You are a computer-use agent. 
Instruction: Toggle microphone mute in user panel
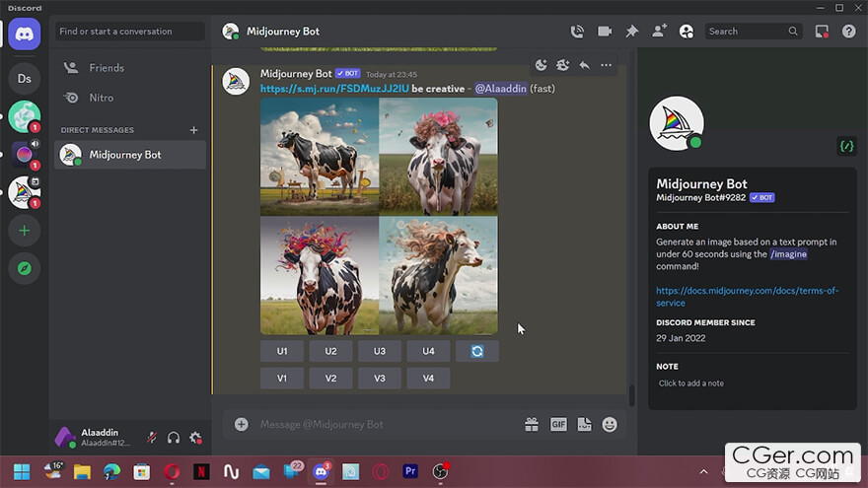click(152, 438)
